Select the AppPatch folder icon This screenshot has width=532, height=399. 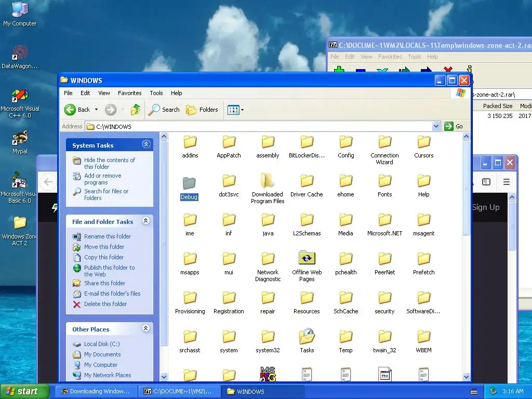[229, 142]
